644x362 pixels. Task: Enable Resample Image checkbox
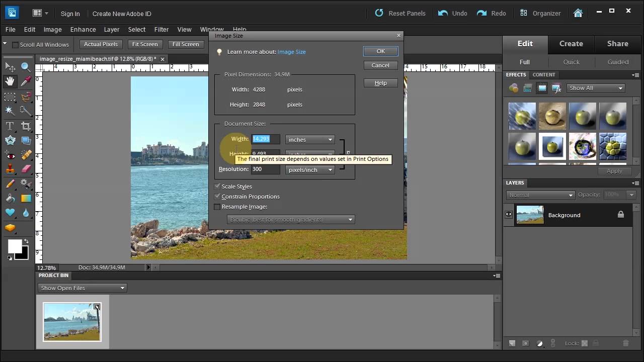[217, 207]
